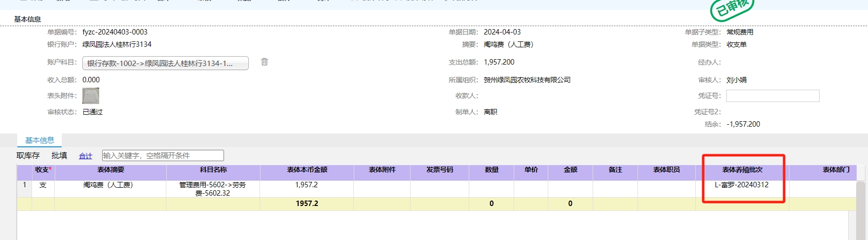The width and height of the screenshot is (868, 240).
Task: Click the 1,957.2 amount cell
Action: click(x=306, y=185)
